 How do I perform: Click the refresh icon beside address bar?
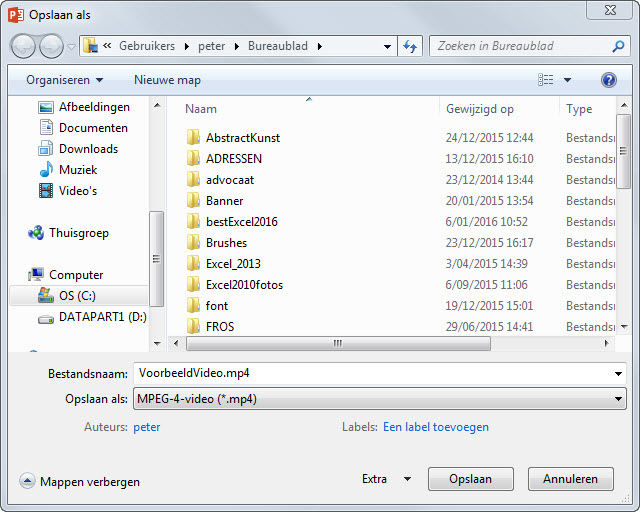(410, 46)
